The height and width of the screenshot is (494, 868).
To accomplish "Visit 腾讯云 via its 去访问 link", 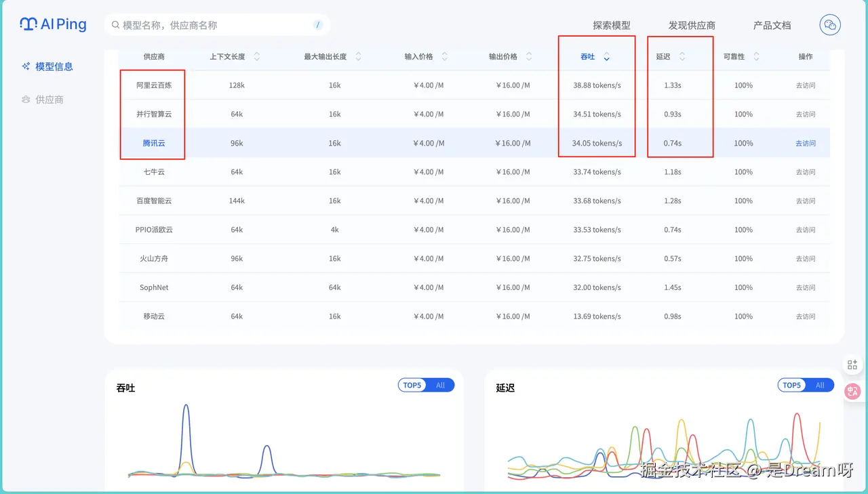I will [806, 143].
